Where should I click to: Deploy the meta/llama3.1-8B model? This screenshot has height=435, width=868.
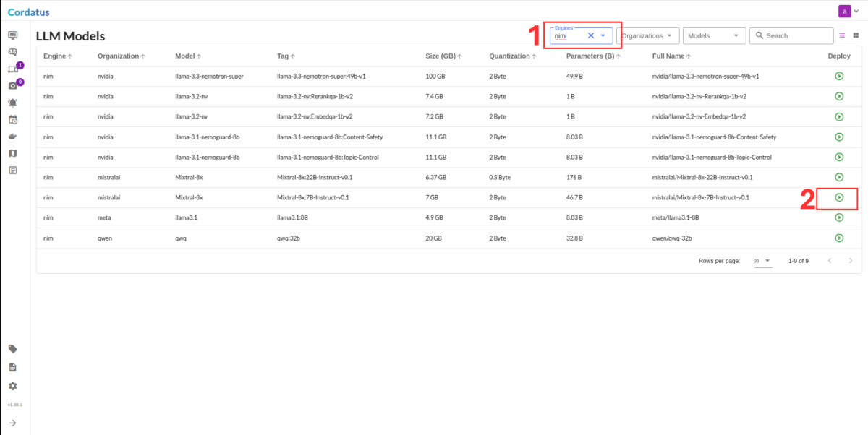tap(839, 217)
